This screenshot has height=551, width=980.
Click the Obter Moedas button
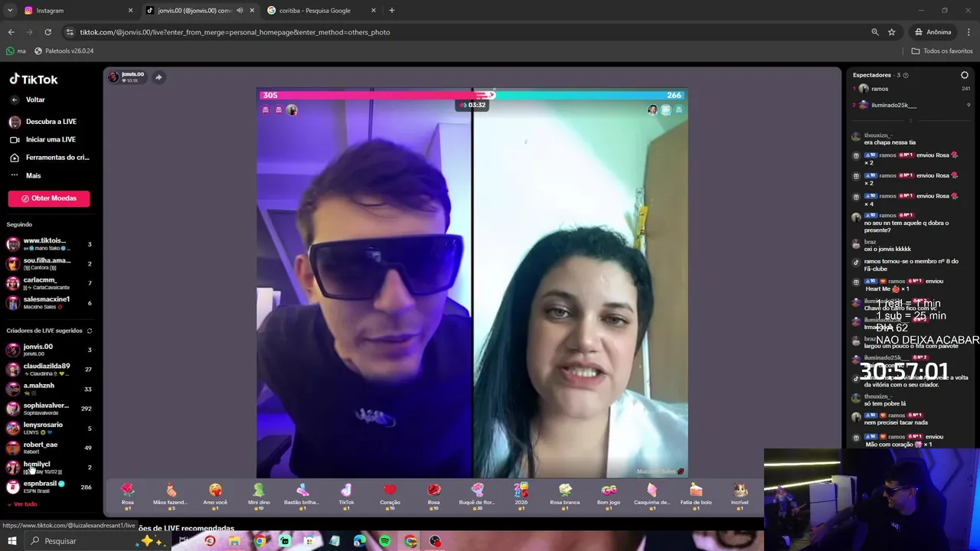coord(49,198)
